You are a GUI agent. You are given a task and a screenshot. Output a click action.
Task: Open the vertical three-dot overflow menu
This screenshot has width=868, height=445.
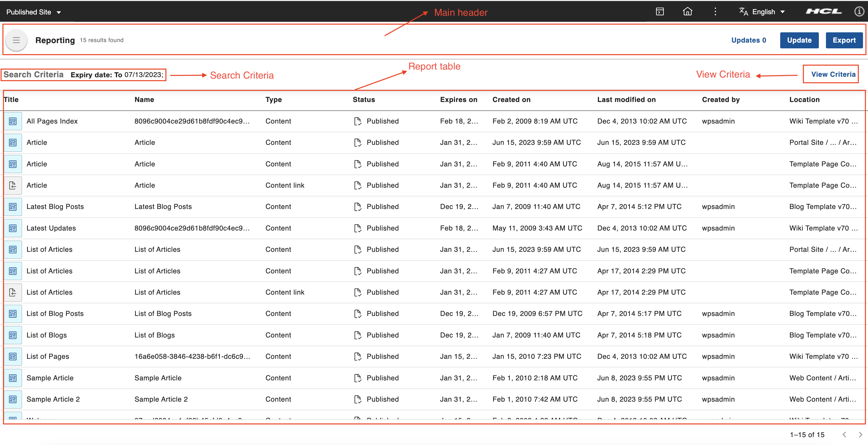tap(715, 12)
